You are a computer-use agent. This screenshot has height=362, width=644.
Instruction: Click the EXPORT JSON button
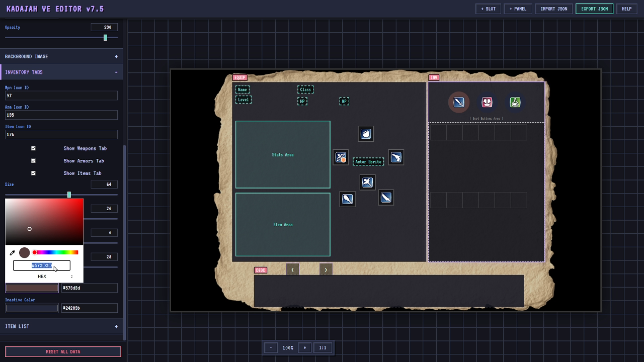(594, 9)
